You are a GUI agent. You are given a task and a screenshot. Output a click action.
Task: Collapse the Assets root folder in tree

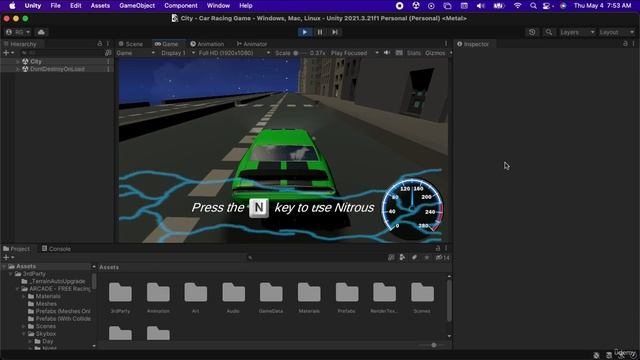pos(4,266)
